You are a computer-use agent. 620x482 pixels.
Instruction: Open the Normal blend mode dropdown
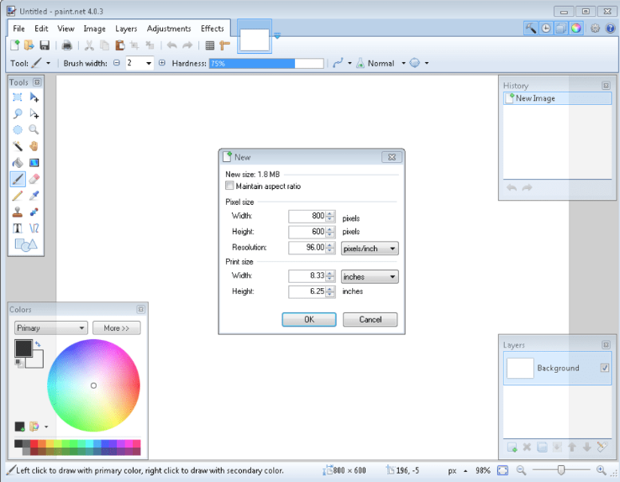coord(403,63)
